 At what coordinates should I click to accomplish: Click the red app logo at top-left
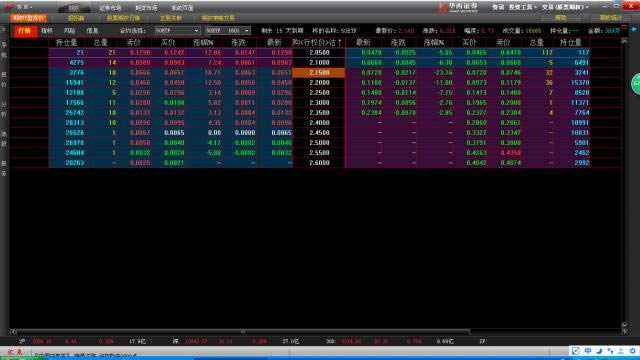click(x=9, y=7)
